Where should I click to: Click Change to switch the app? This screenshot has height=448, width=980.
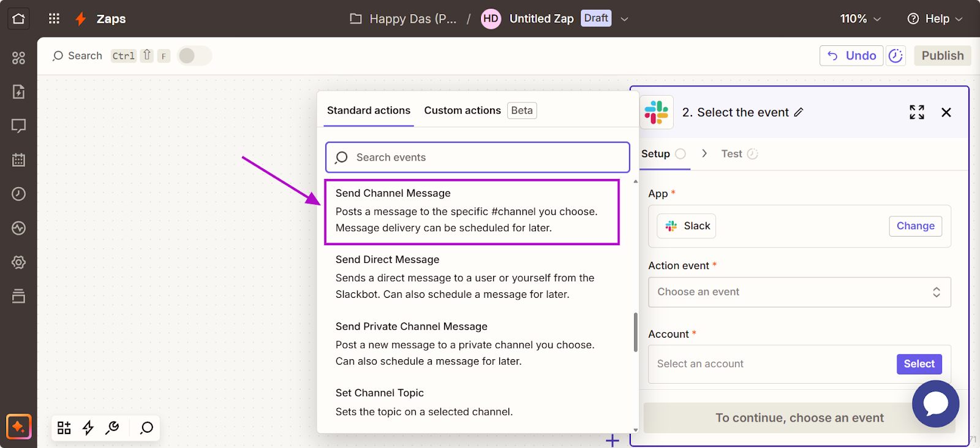coord(916,226)
